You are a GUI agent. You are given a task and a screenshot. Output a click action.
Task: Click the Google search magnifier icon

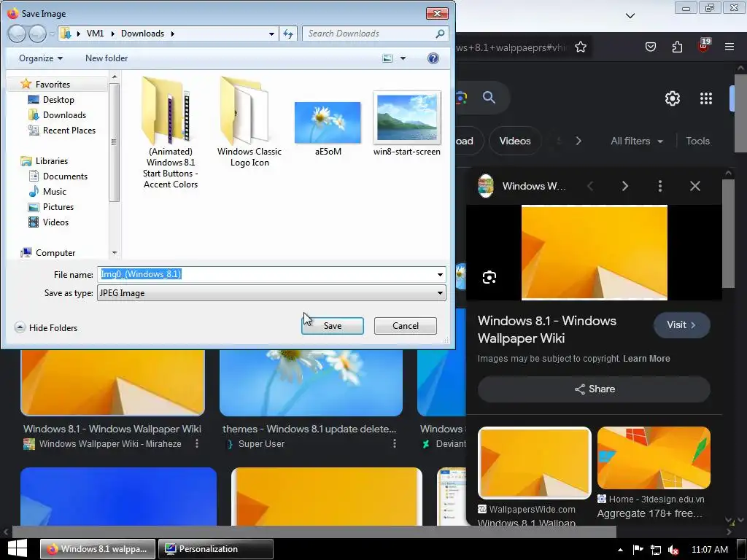point(489,98)
